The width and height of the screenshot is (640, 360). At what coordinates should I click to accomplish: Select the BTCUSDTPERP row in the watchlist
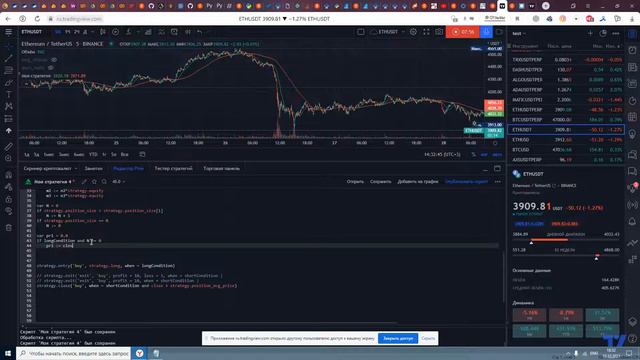point(566,120)
